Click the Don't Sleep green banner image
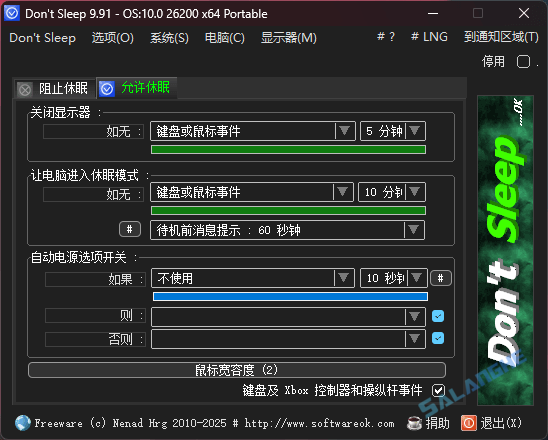The width and height of the screenshot is (548, 440). point(505,250)
